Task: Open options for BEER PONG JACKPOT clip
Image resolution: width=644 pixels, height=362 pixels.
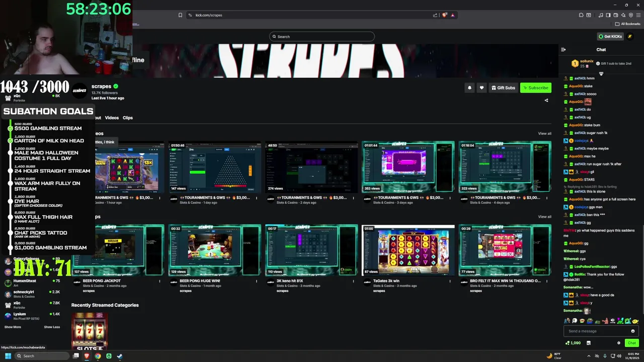Action: pyautogui.click(x=160, y=281)
